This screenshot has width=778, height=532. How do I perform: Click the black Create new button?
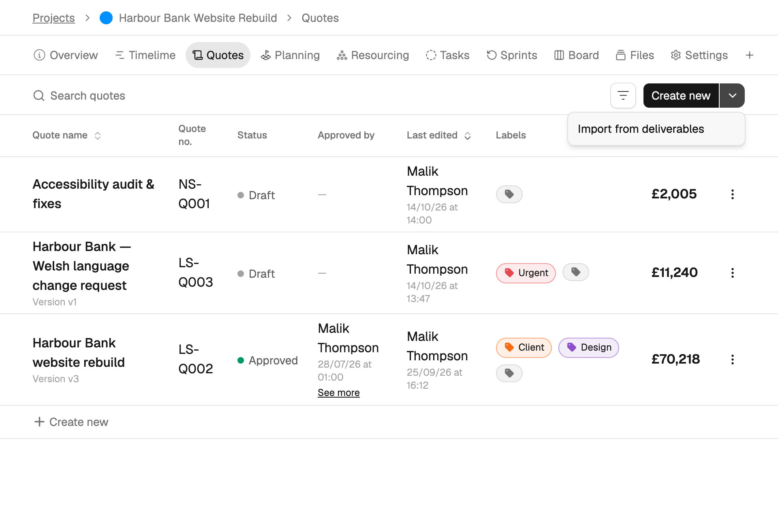pyautogui.click(x=681, y=96)
